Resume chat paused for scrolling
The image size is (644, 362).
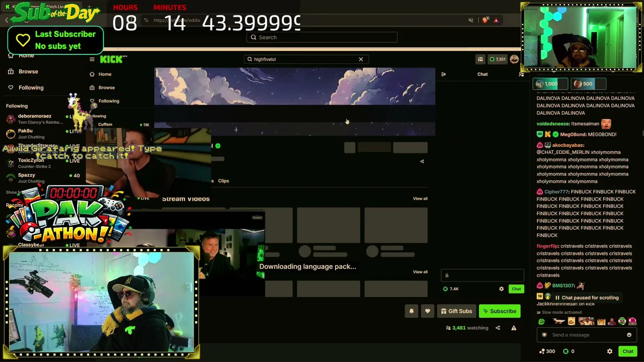586,298
